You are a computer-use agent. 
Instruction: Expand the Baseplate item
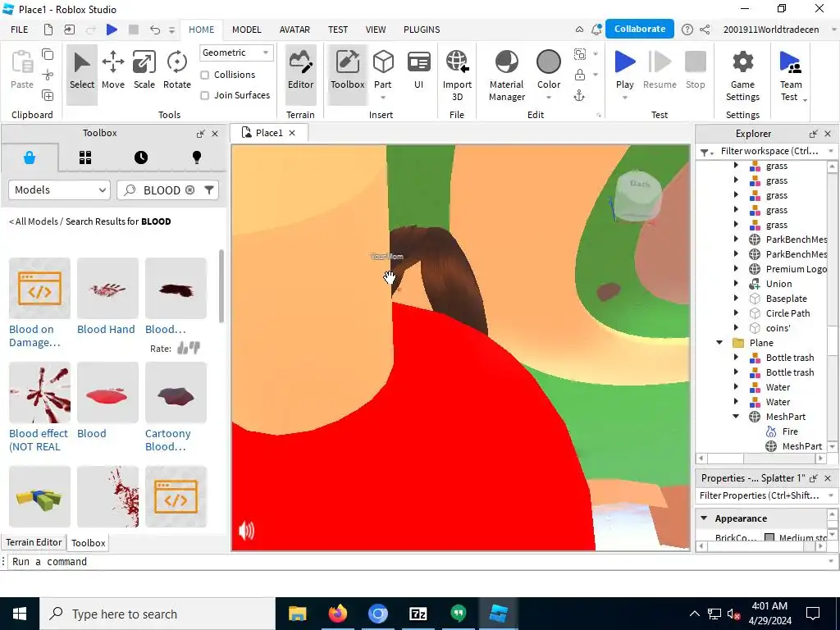tap(736, 299)
